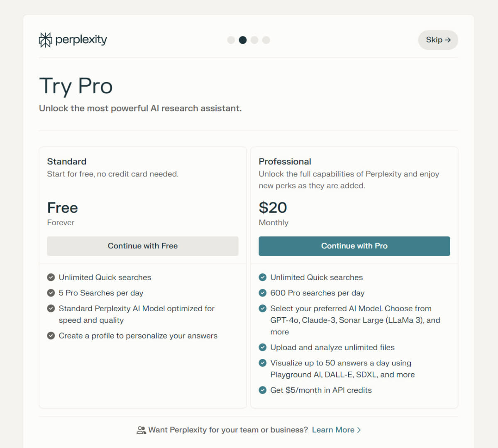Click the checkmark beside "Create a profile" feature
The height and width of the screenshot is (448, 498).
click(x=51, y=336)
